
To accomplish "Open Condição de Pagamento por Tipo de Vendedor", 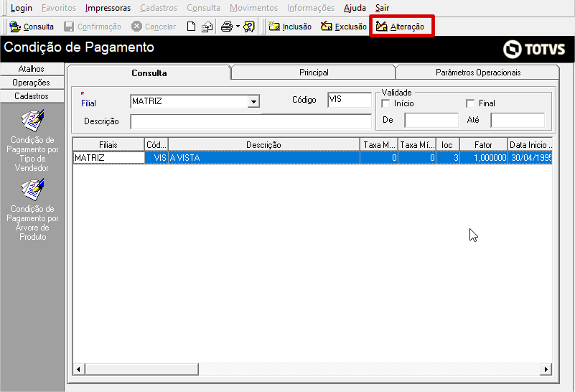I will 32,140.
